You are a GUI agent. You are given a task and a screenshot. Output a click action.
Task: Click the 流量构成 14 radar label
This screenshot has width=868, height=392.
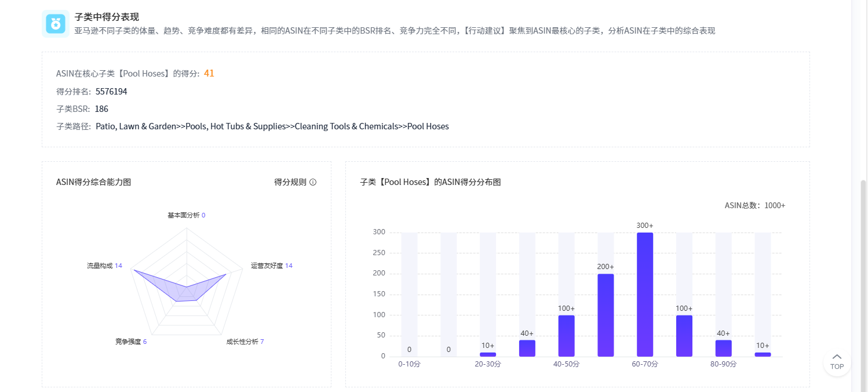click(x=104, y=266)
